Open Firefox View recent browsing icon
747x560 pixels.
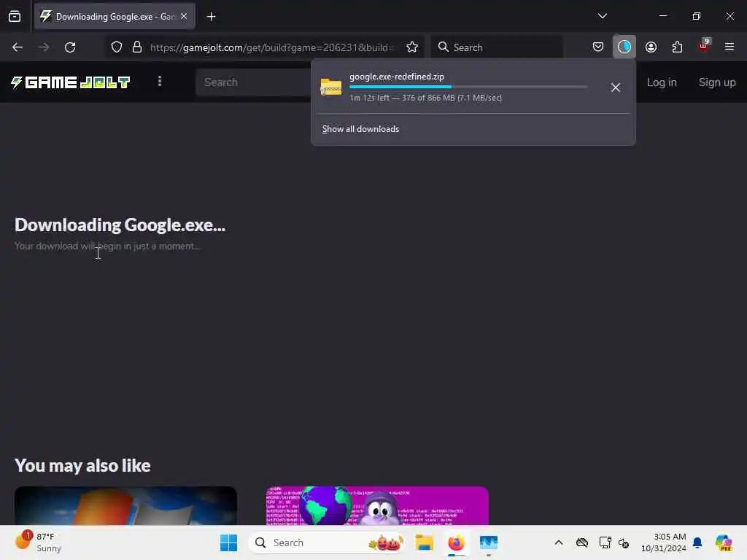click(15, 16)
